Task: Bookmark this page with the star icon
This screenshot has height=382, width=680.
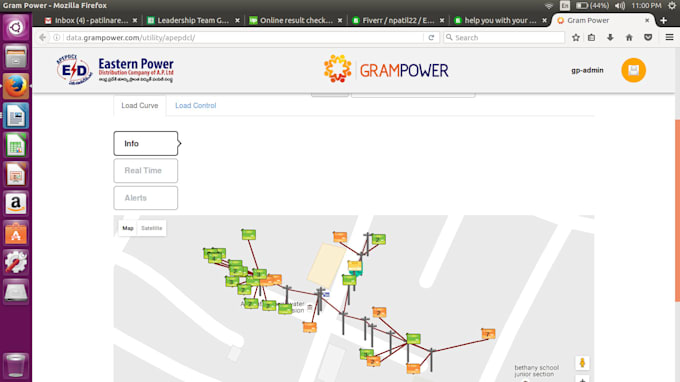Action: tap(575, 38)
